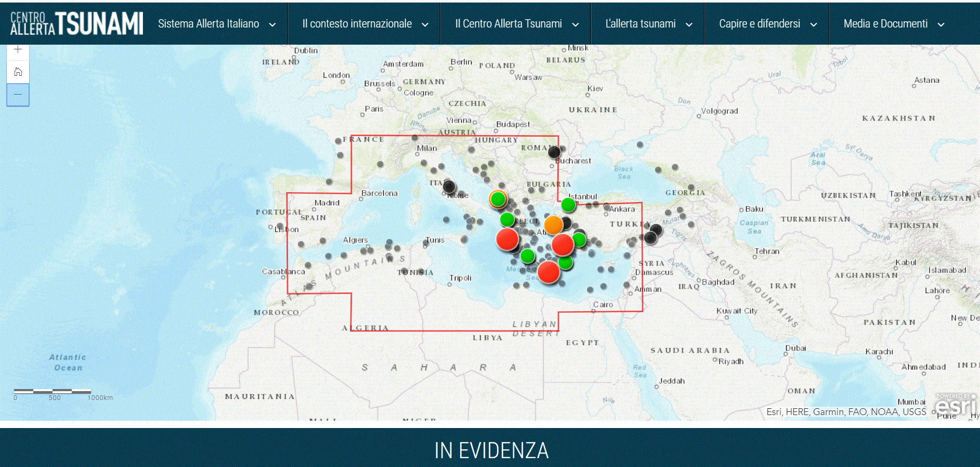Select the orange-outlined green marker near Albania
This screenshot has width=980, height=467.
pos(498,198)
